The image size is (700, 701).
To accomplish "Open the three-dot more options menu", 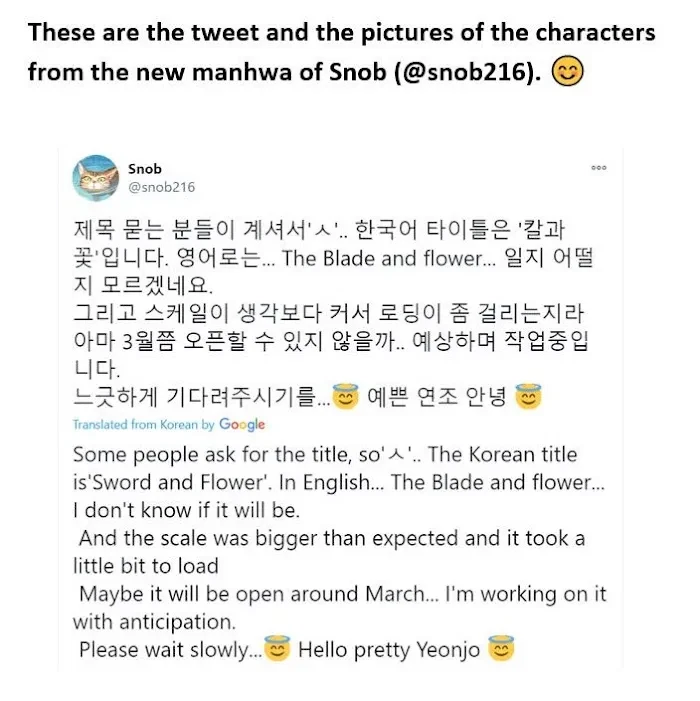I will [599, 168].
